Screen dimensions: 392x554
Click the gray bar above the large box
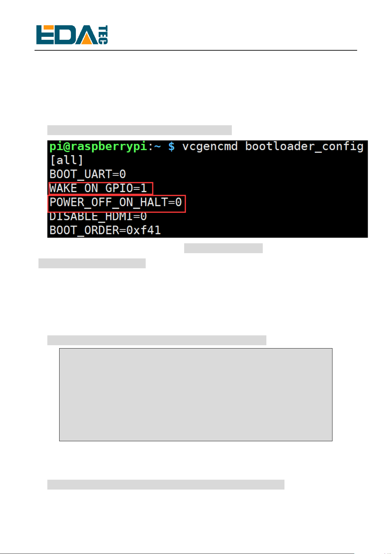click(157, 340)
